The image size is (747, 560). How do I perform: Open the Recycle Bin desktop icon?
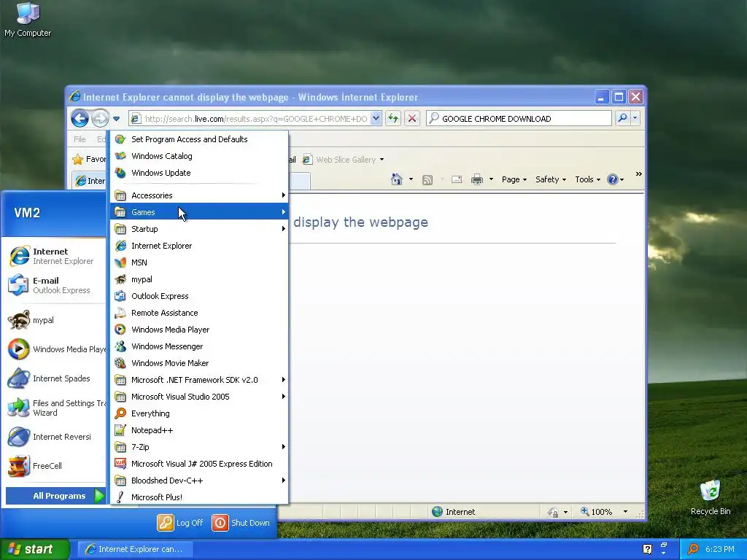coord(711,497)
